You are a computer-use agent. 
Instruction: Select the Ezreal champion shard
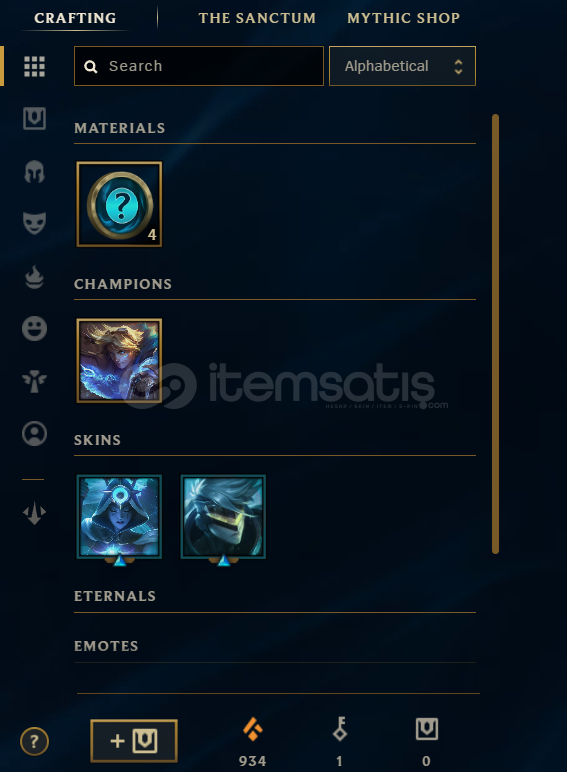pyautogui.click(x=119, y=360)
